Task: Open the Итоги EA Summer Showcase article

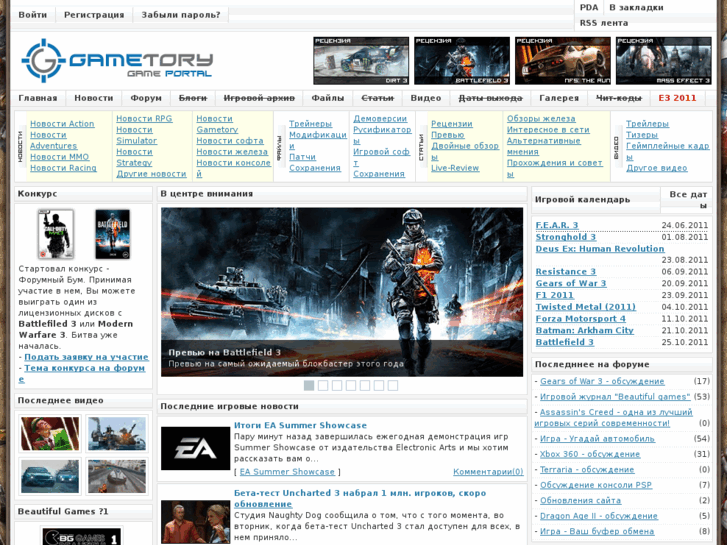Action: click(300, 425)
